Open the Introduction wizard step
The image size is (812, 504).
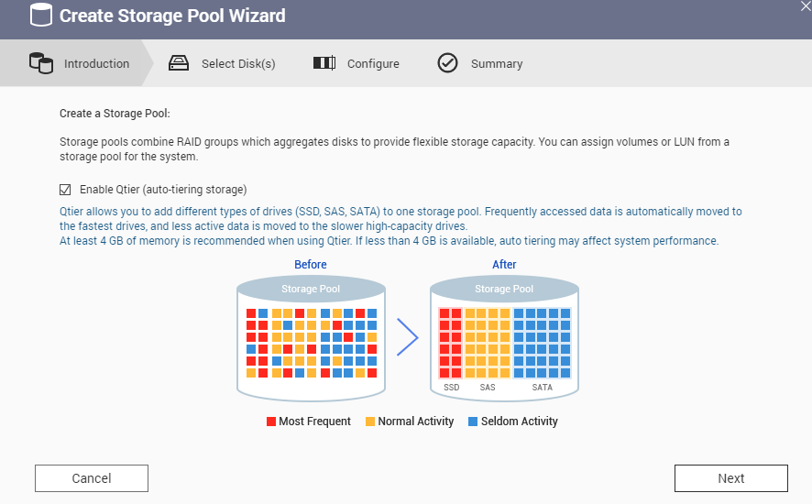(96, 64)
